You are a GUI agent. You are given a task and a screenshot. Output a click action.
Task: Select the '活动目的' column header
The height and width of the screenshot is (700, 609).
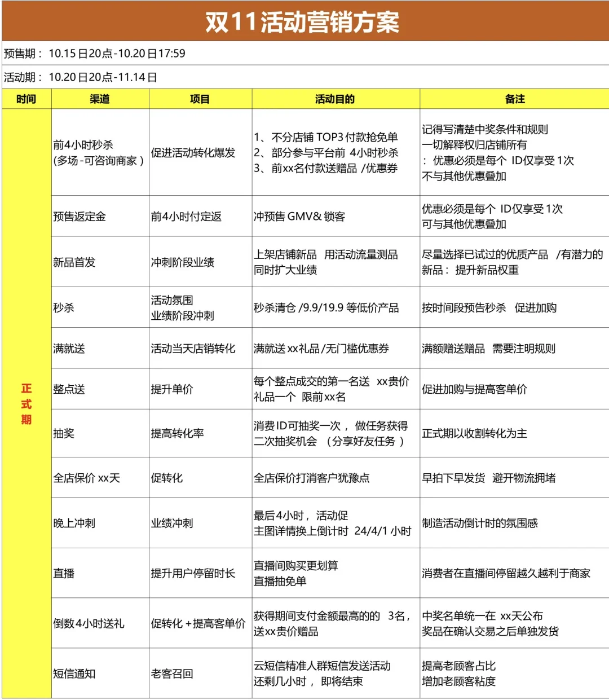[x=336, y=99]
